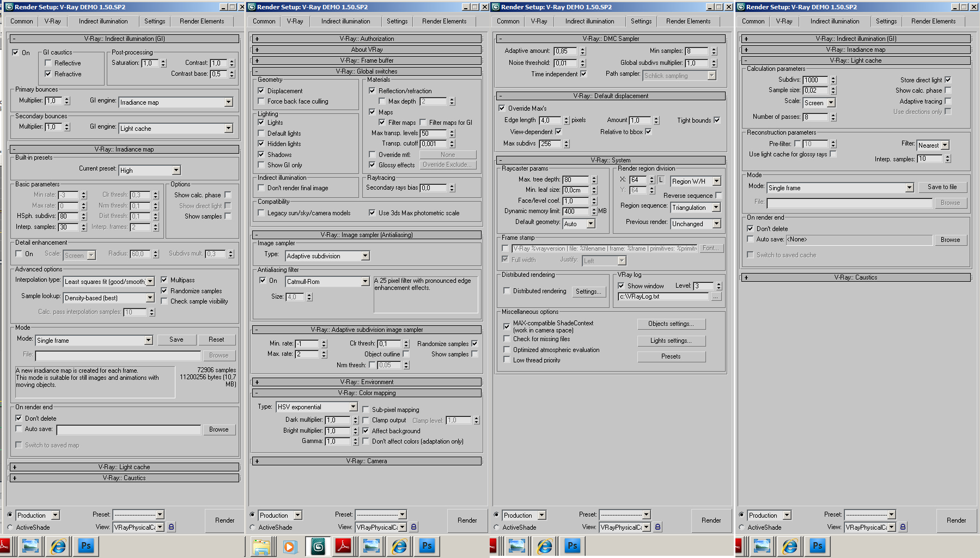Enable Reflective GI caustics

pos(48,63)
